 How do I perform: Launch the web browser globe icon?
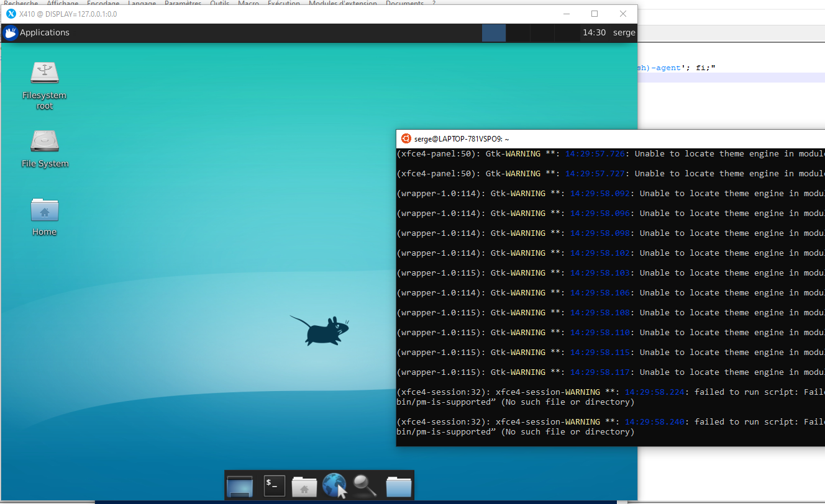(x=334, y=485)
